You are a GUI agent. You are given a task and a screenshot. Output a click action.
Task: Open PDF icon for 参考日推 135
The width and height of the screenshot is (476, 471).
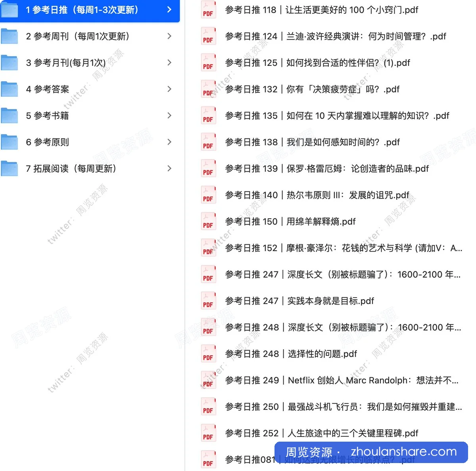coord(209,115)
